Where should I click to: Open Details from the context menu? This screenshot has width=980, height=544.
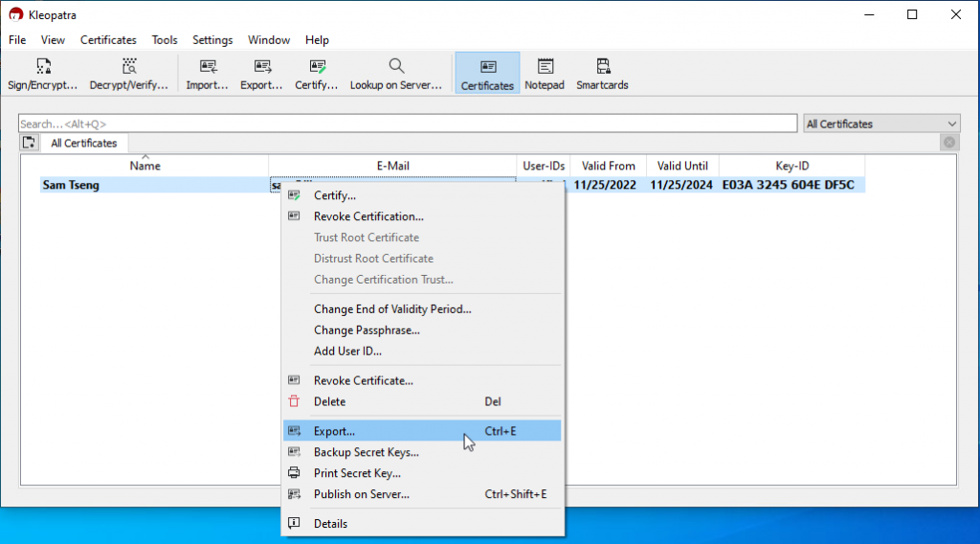point(422,524)
